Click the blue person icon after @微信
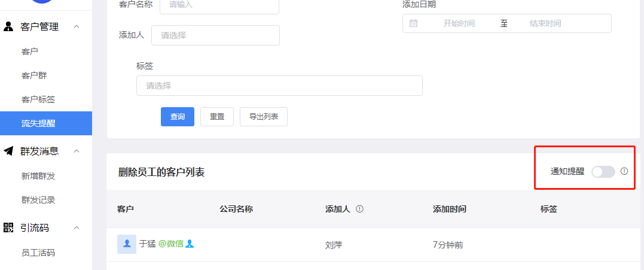This screenshot has width=644, height=270. tap(190, 244)
